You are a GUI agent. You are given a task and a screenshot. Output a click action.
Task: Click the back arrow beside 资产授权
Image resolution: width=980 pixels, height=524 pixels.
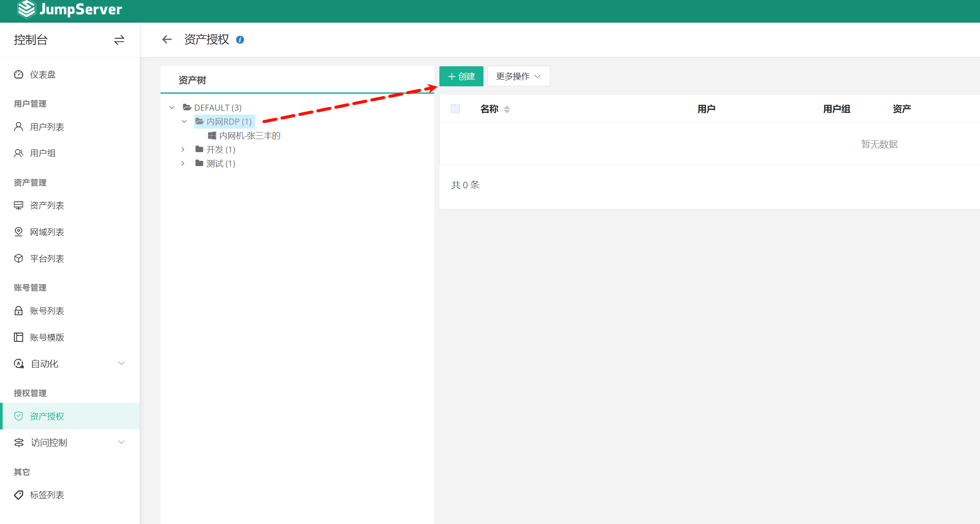coord(167,40)
